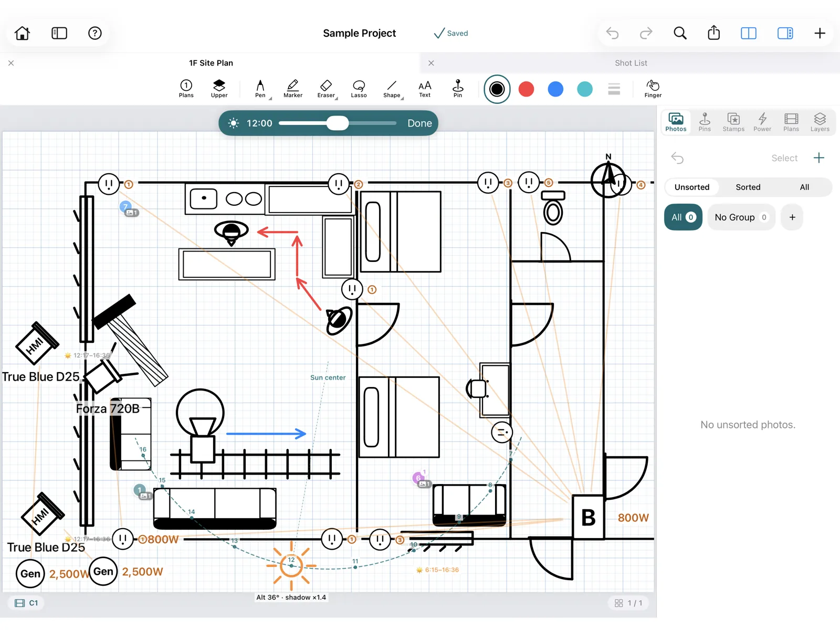This screenshot has width=840, height=630.
Task: Toggle Finger drawing mode
Action: 653,88
